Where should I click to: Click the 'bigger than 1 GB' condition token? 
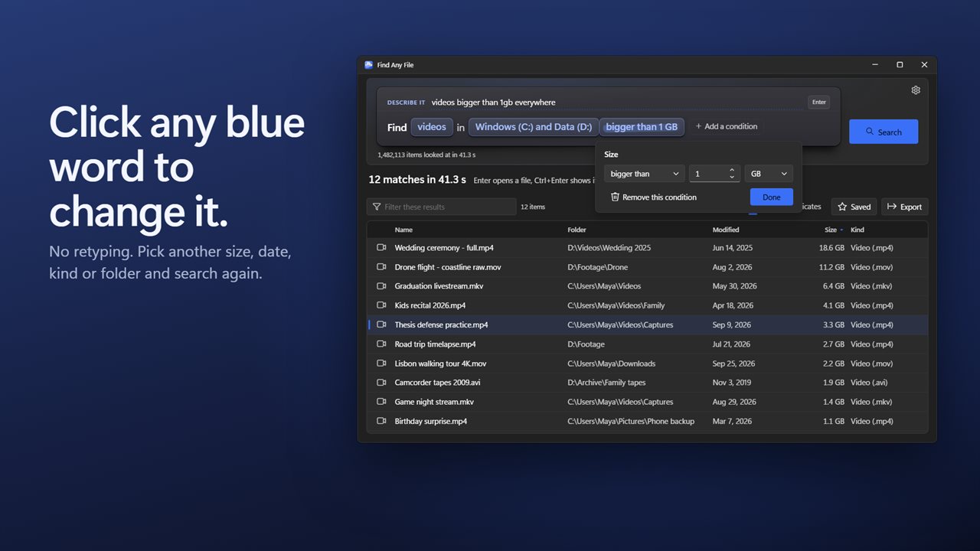642,127
